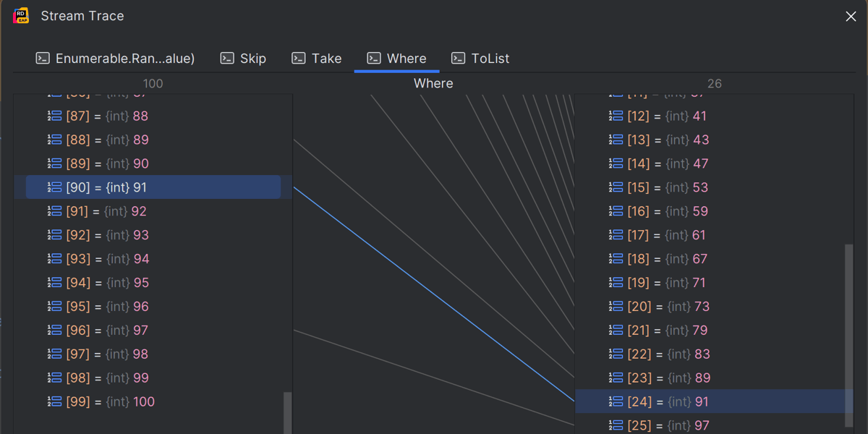
Task: Click the terminal icon on Skip tab
Action: 227,59
